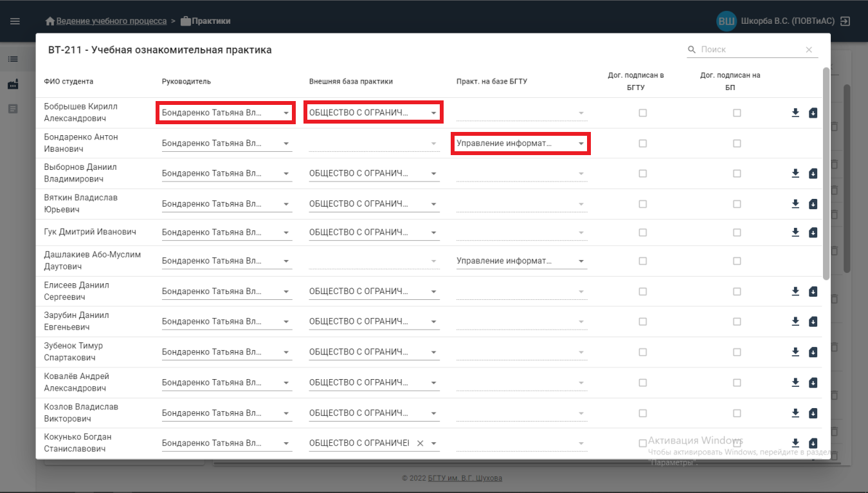Open Руководитель dropdown for Кокунько Богдан
868x493 pixels.
tap(227, 443)
